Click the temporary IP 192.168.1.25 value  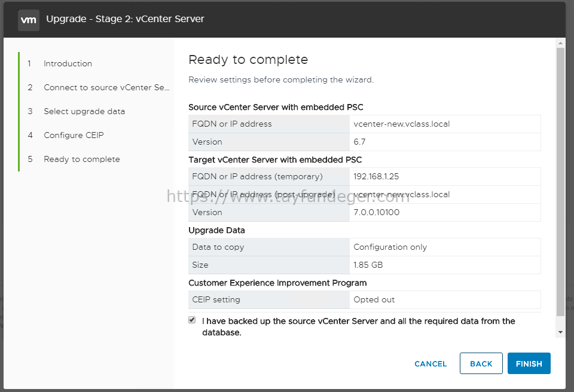tap(376, 176)
